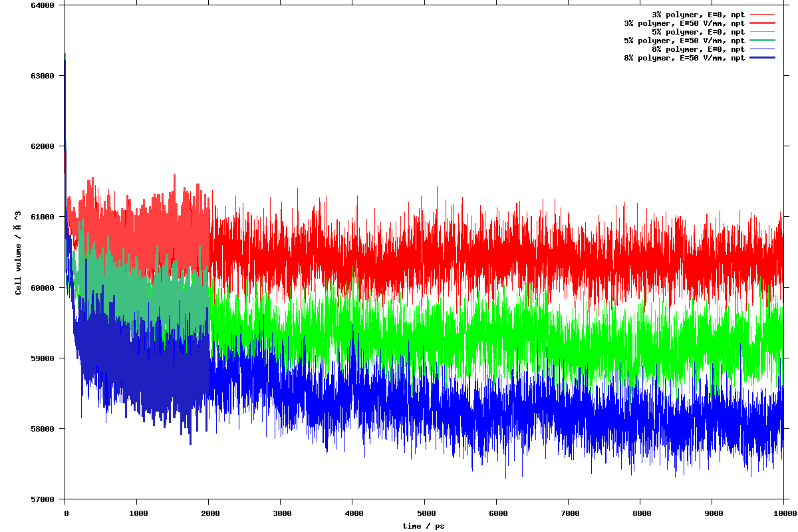Click the 60000 tick label on the volume axis
798x532 pixels.
43,287
